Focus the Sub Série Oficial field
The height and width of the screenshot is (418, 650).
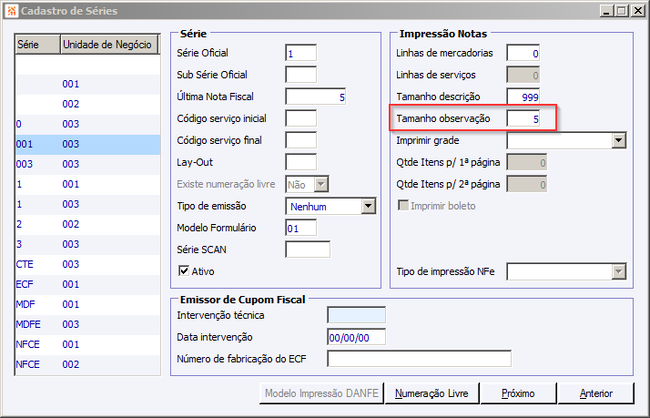coord(301,75)
